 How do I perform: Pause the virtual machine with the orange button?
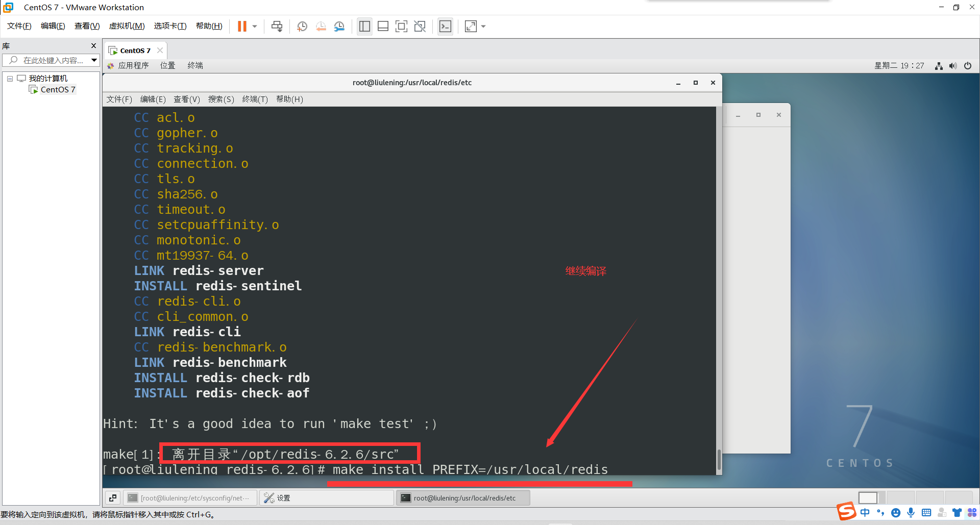point(242,26)
